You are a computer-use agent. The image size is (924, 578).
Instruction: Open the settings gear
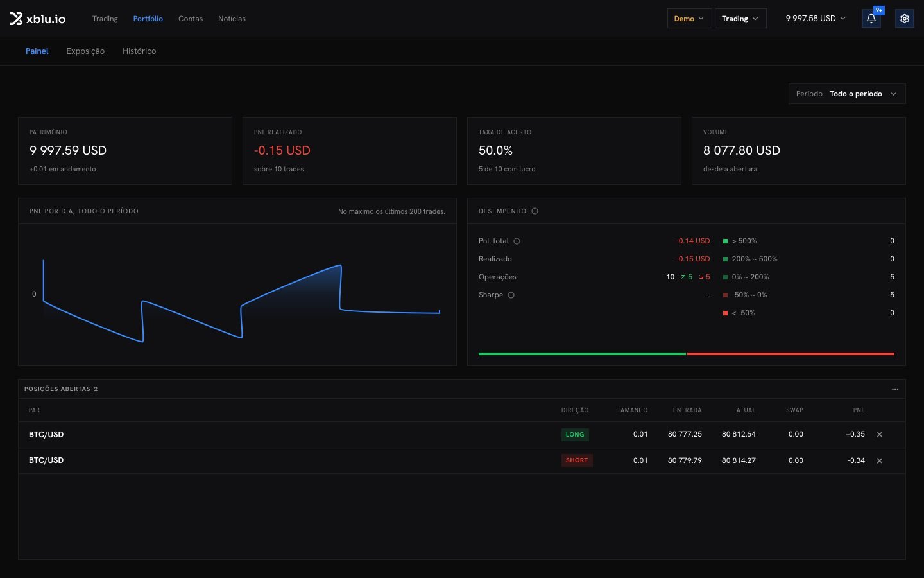point(905,19)
